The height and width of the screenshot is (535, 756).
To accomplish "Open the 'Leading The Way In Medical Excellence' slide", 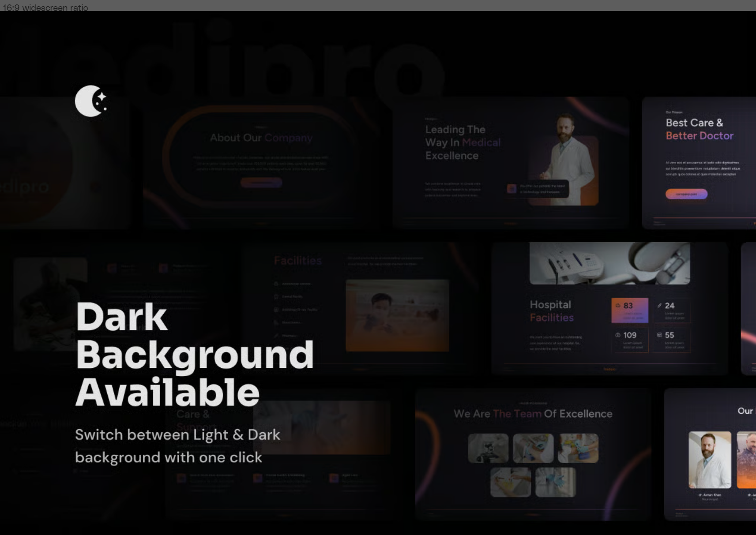I will pos(511,163).
